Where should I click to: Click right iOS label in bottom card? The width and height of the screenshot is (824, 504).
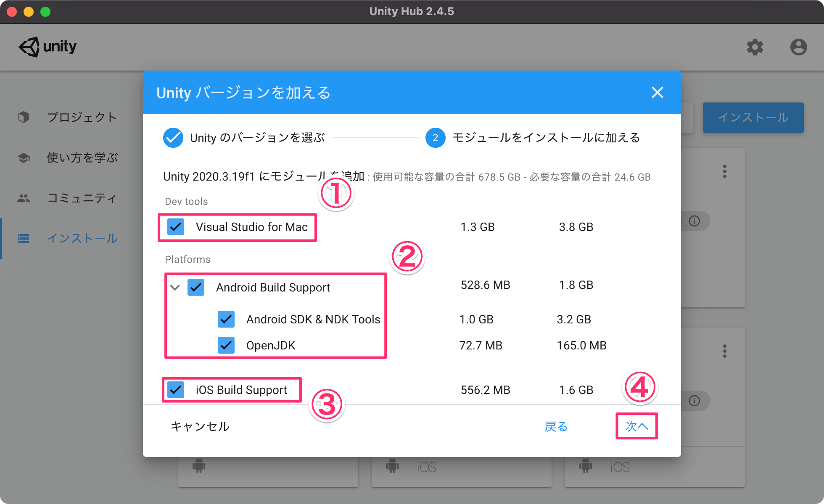click(620, 467)
